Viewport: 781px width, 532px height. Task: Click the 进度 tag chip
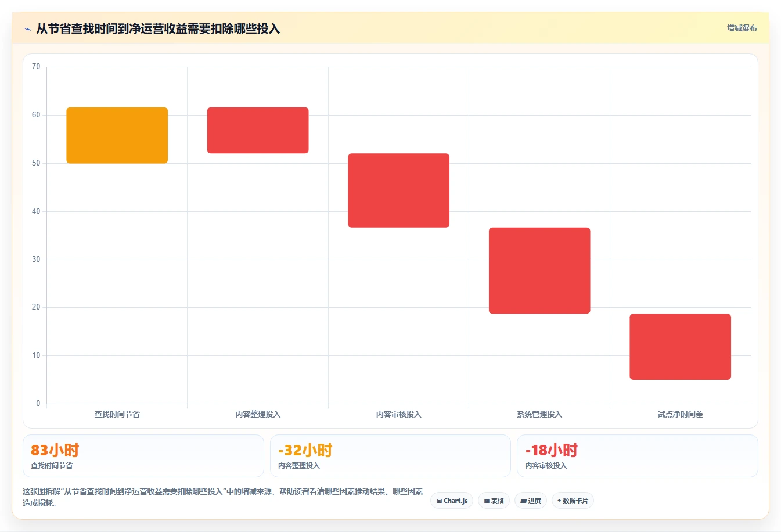531,501
